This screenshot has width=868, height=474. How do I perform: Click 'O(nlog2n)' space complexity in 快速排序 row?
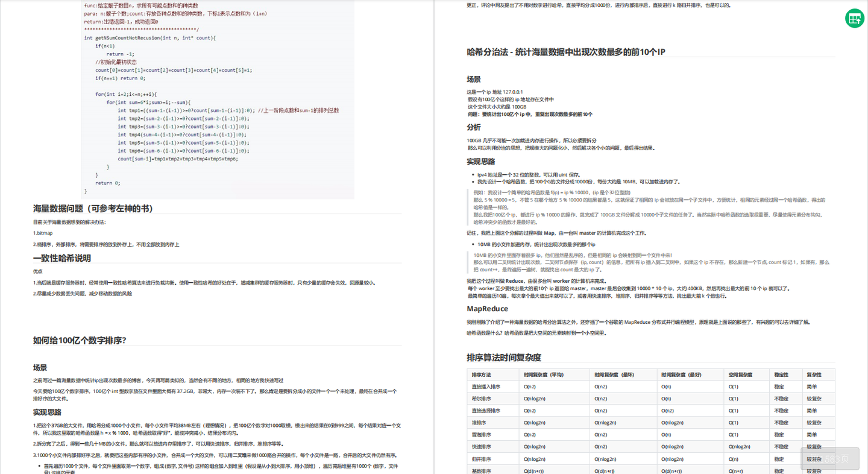point(740,447)
